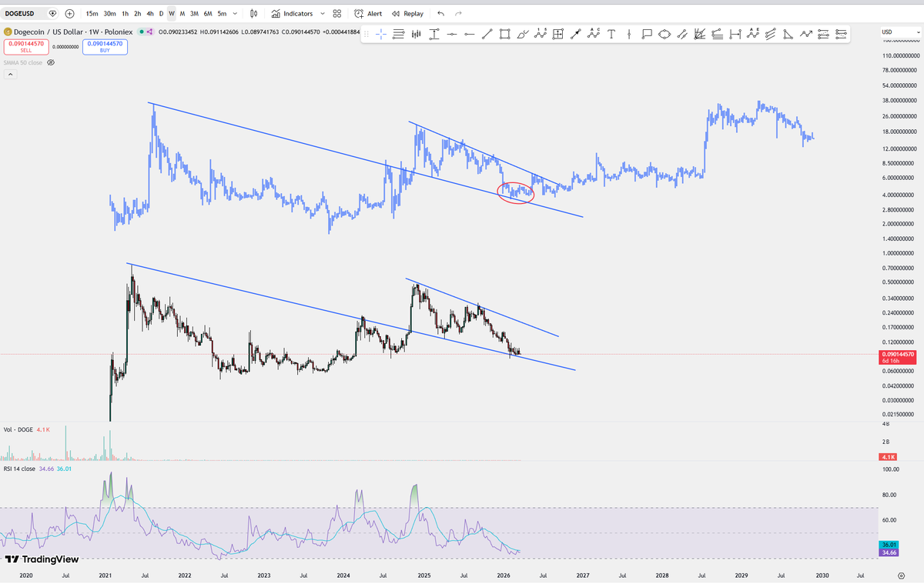Switch to the 6M timeframe
This screenshot has height=584, width=924.
tap(208, 13)
